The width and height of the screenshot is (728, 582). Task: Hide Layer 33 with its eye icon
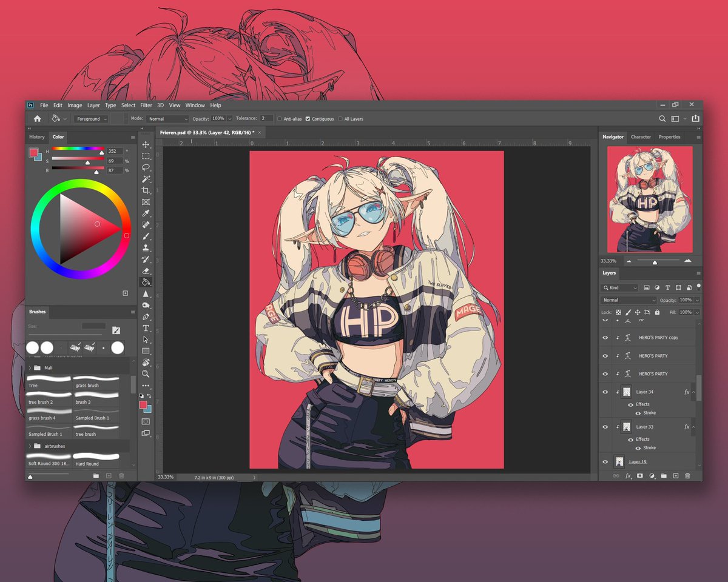coord(605,427)
